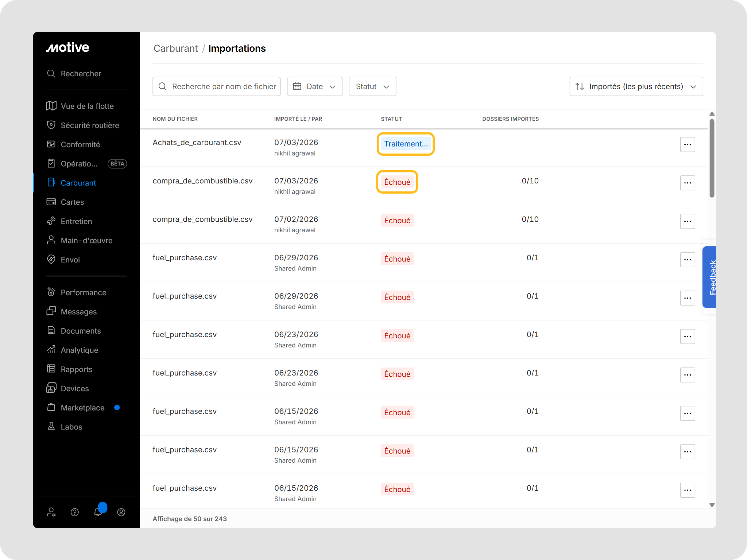This screenshot has height=560, width=747.
Task: Open actions menu for compra_de_combustible.csv dated 07/02/2026
Action: pos(688,221)
